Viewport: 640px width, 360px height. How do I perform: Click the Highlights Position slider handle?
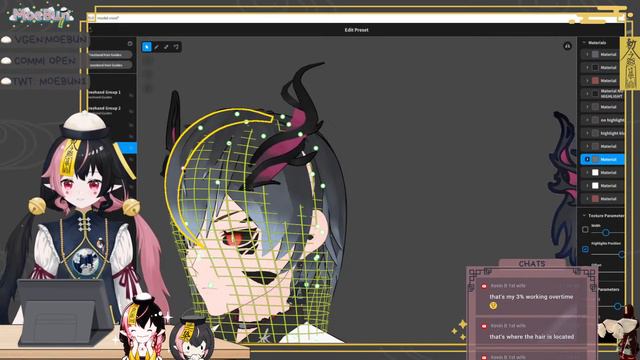pos(621,254)
